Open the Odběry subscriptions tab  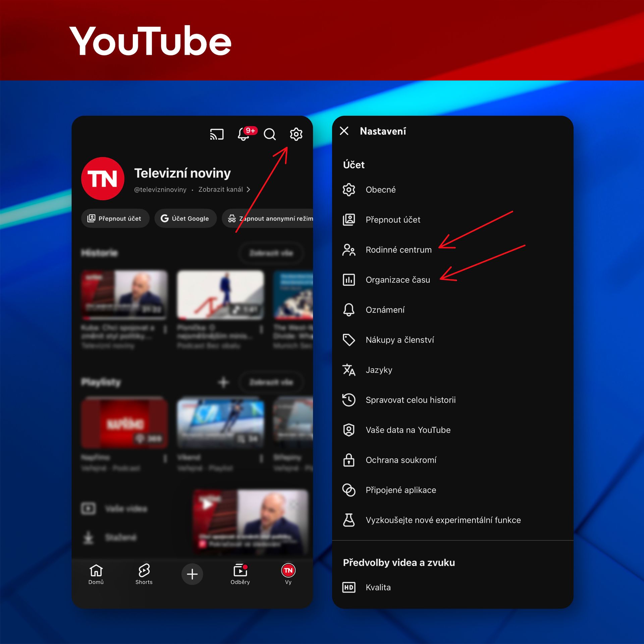(240, 574)
